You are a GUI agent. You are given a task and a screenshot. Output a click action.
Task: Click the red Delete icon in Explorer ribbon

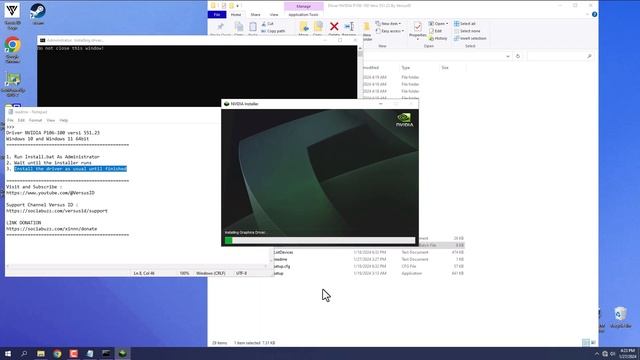click(x=334, y=27)
